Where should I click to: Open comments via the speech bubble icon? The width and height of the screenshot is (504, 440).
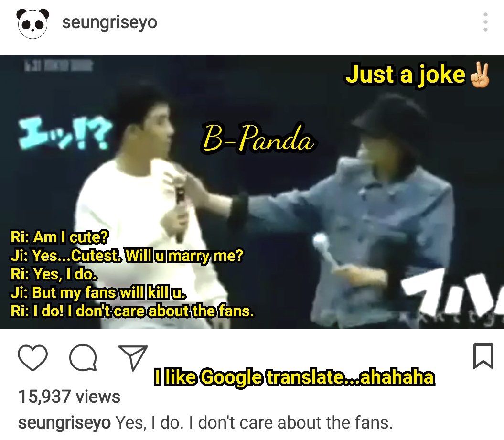coord(83,358)
